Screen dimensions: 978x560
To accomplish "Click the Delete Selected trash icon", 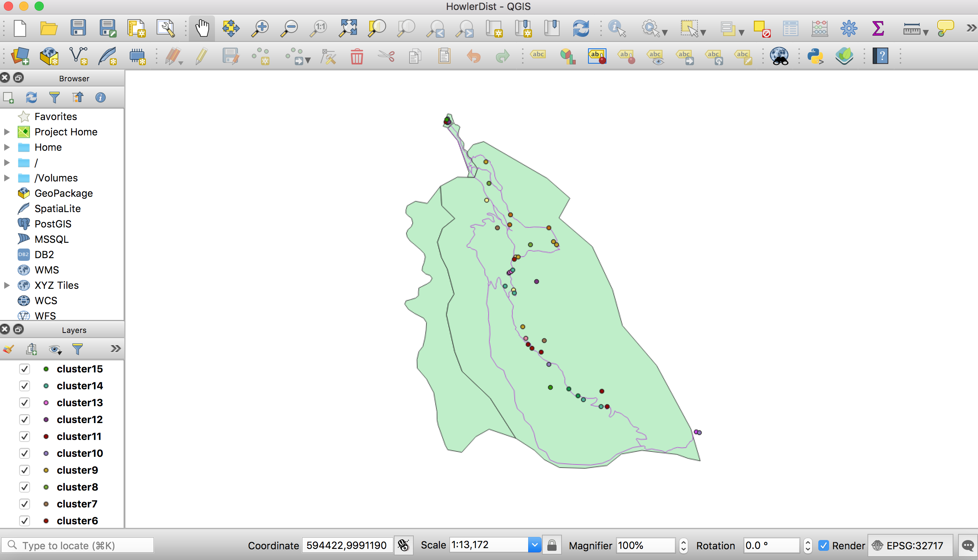I will point(357,56).
